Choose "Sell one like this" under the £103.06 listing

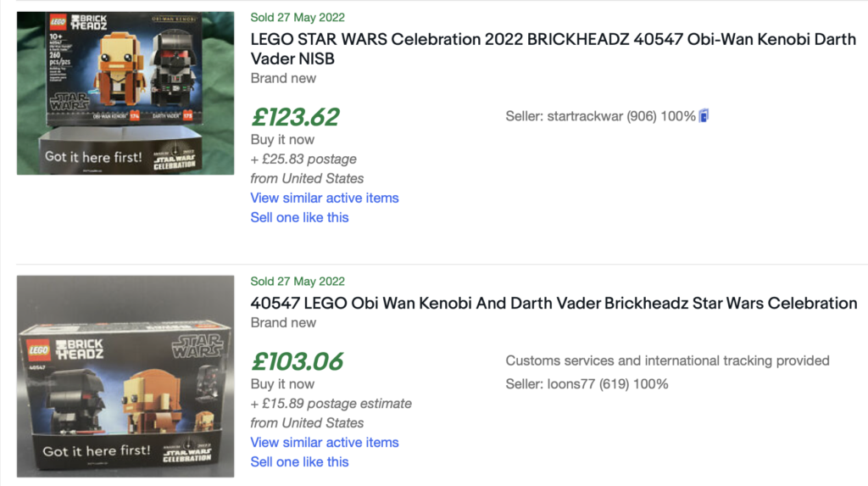point(299,461)
